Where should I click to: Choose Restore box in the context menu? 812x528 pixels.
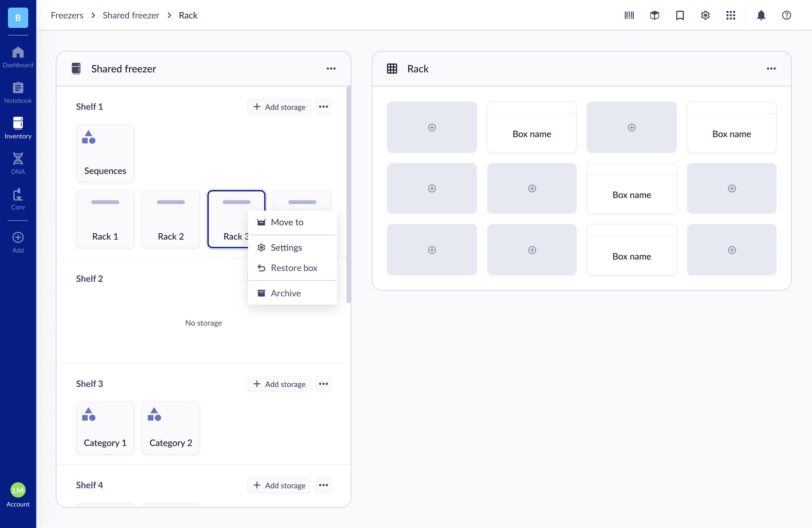pos(294,268)
